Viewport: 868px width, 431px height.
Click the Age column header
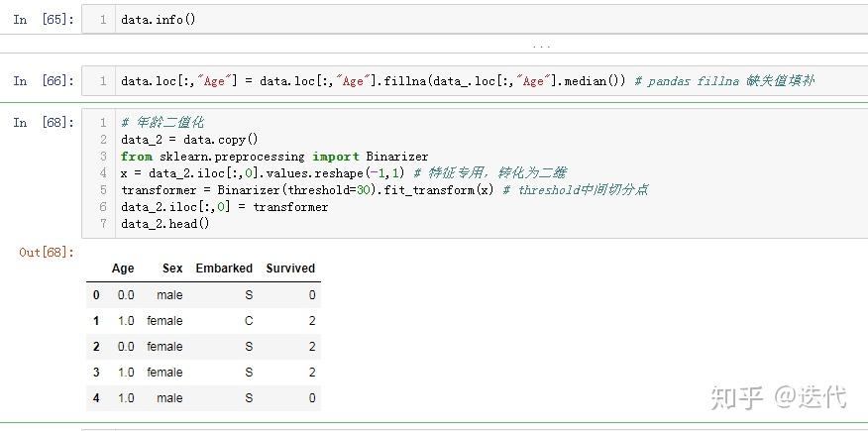[x=123, y=269]
